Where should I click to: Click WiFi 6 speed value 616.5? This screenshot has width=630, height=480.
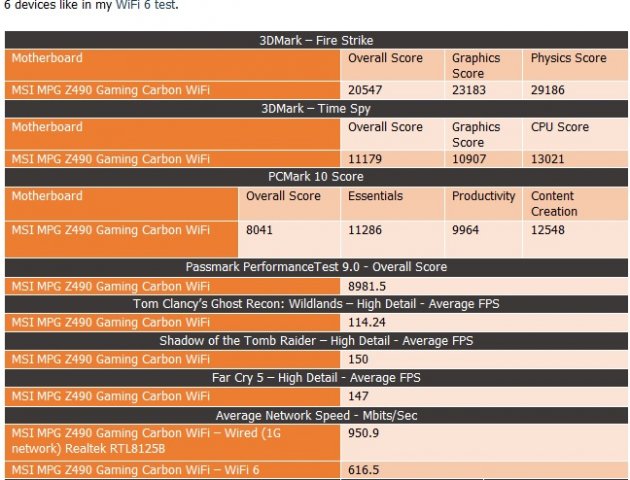point(363,470)
